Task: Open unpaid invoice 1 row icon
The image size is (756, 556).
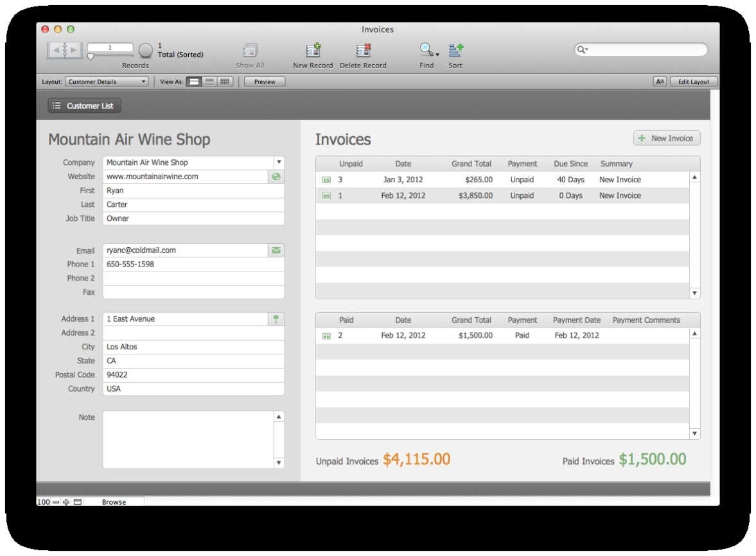Action: coord(326,196)
